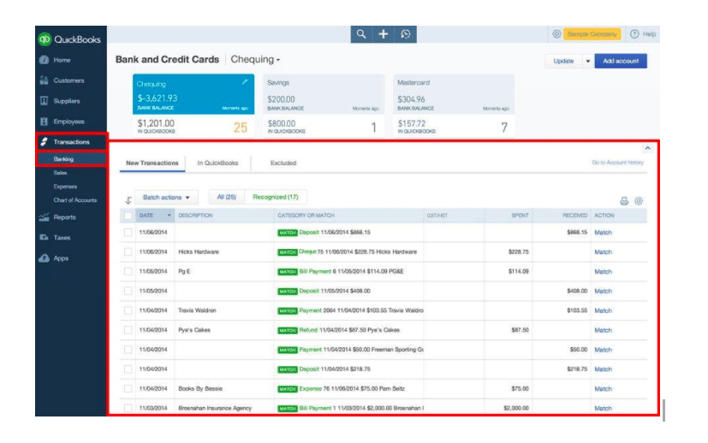This screenshot has width=708, height=443.
Task: Click the Home sidebar icon
Action: coord(44,60)
